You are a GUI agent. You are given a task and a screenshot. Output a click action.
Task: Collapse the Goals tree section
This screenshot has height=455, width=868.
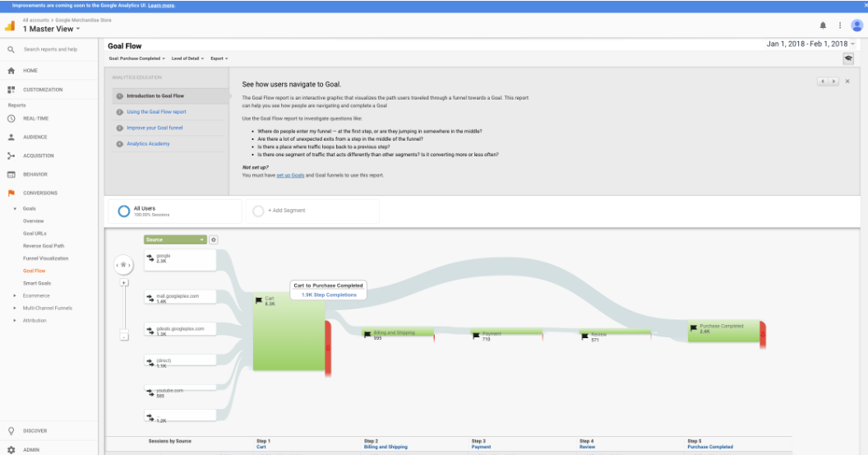click(15, 209)
